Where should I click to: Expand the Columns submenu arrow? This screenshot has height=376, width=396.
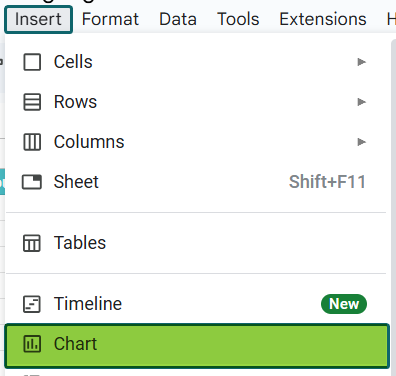tap(362, 142)
